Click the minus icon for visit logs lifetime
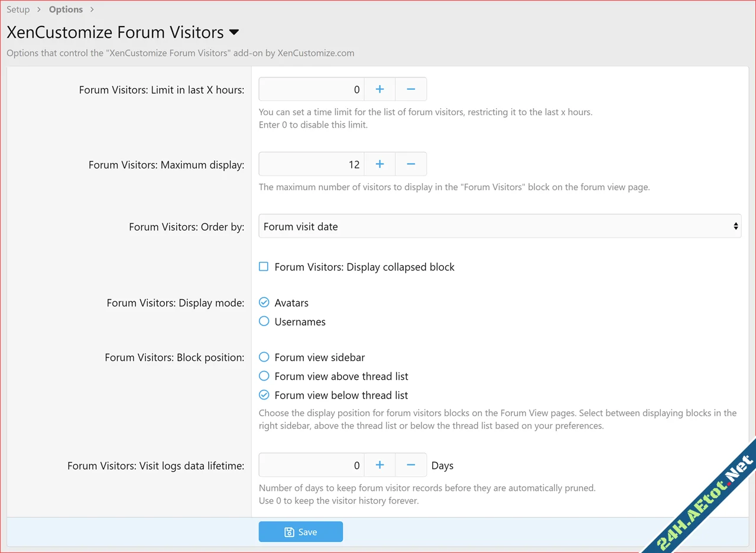The image size is (756, 553). click(410, 465)
